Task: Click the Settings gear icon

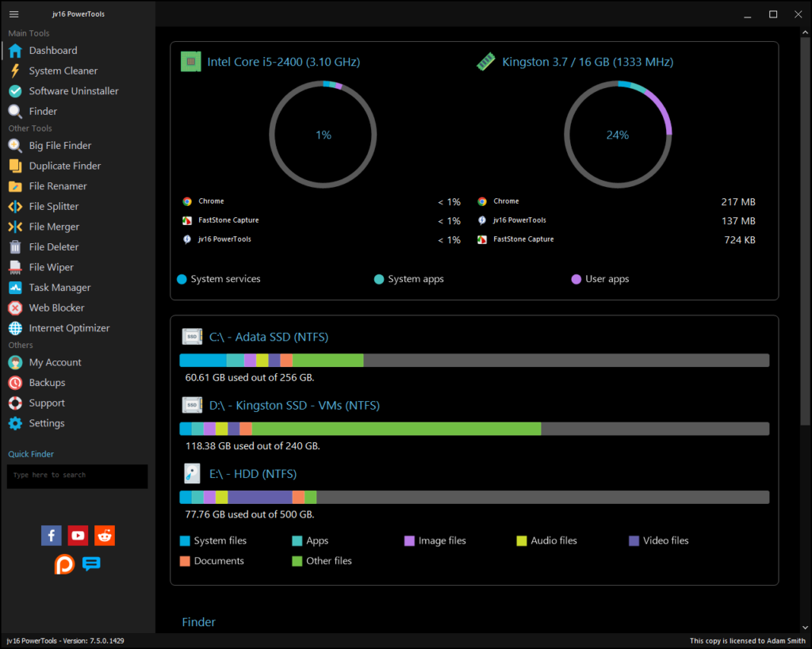Action: pos(16,423)
